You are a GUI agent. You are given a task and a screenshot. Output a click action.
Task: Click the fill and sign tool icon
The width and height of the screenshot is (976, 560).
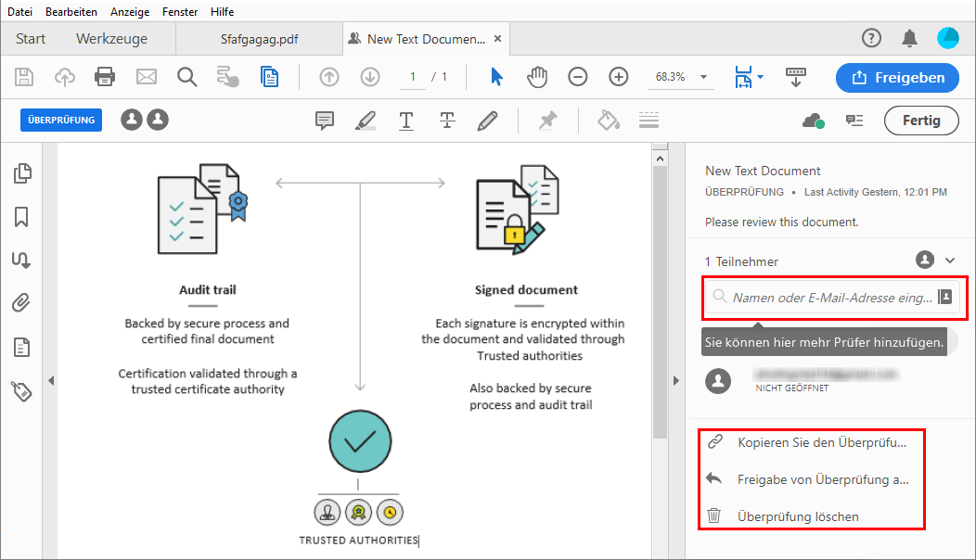[x=228, y=77]
